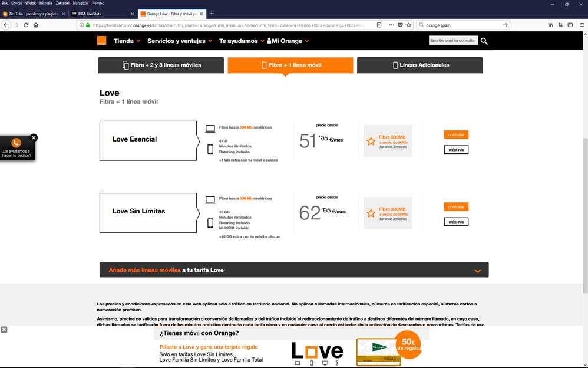Open the Firefox hamburger menu
This screenshot has height=368, width=588.
(582, 25)
